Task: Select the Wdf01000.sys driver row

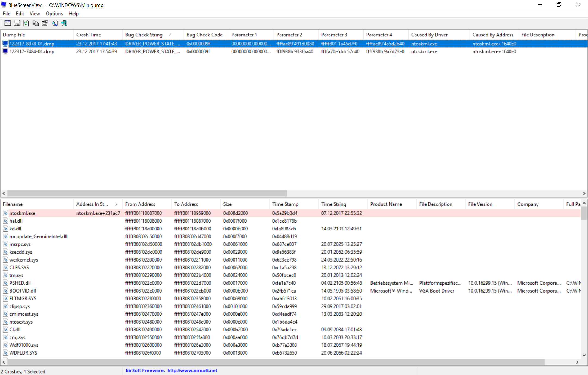Action: (290, 345)
